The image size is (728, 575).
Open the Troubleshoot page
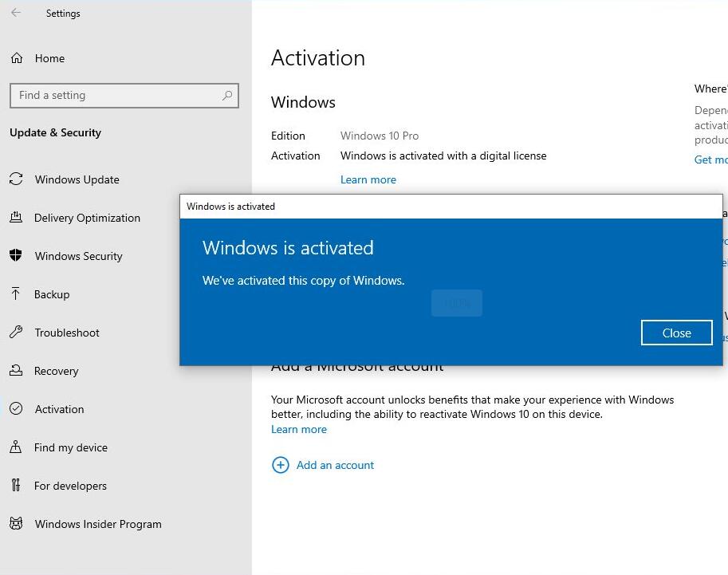point(67,333)
